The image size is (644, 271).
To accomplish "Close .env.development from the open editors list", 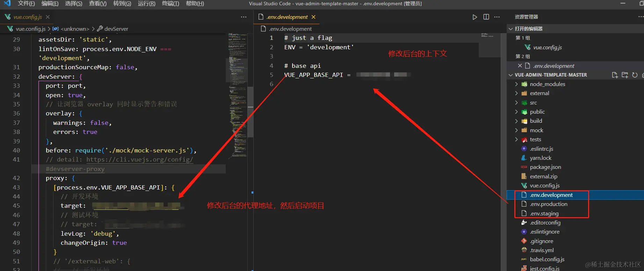I will (x=520, y=66).
